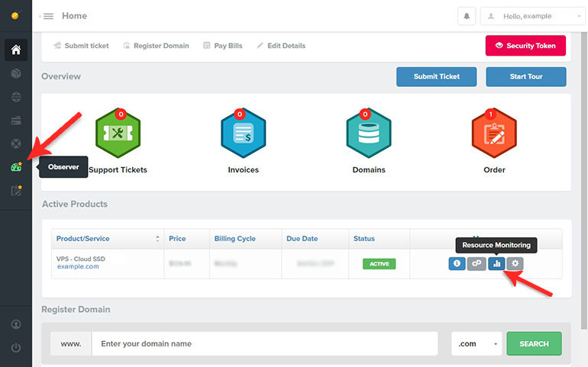
Task: Open the .com TLD dropdown
Action: tap(477, 343)
